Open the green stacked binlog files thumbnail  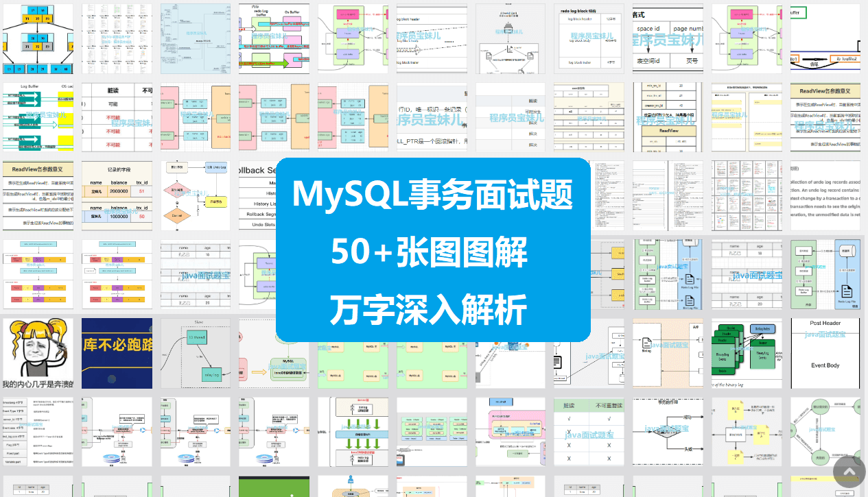pos(747,353)
